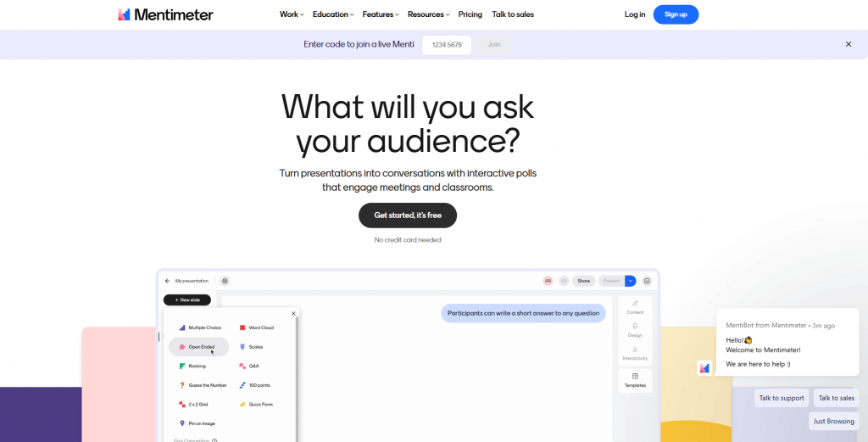Click the Share button in the editor
Screen dimensions: 868x442
pos(583,281)
